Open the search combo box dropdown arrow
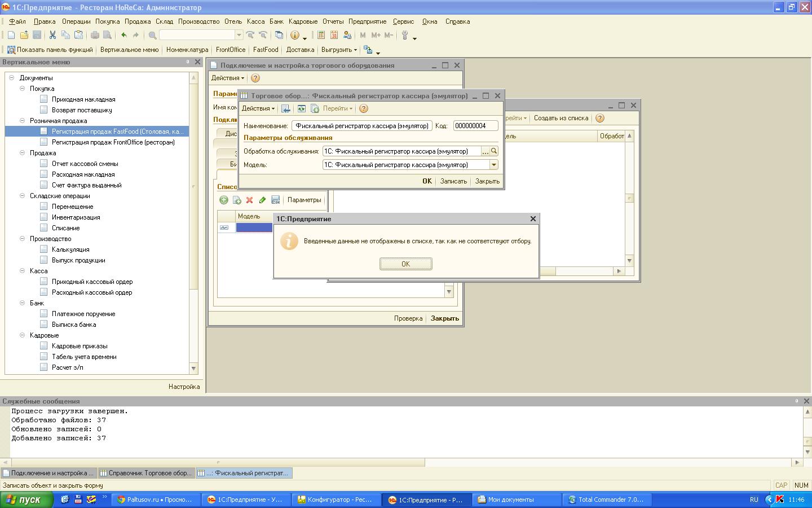 click(x=239, y=35)
